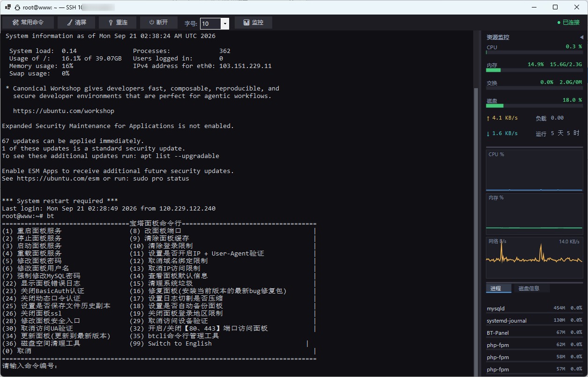Click the memory 15.6G/2.3G value
This screenshot has width=588, height=377.
[566, 65]
